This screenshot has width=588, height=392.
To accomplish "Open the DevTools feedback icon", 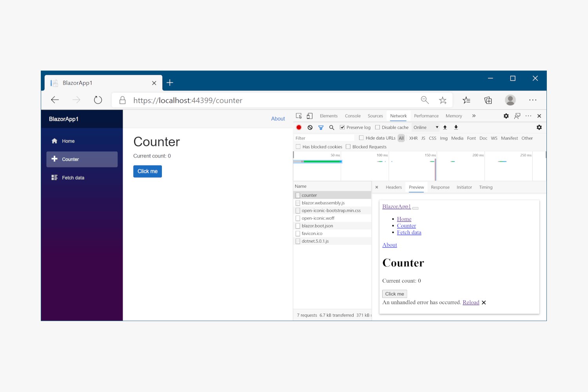I will (517, 116).
